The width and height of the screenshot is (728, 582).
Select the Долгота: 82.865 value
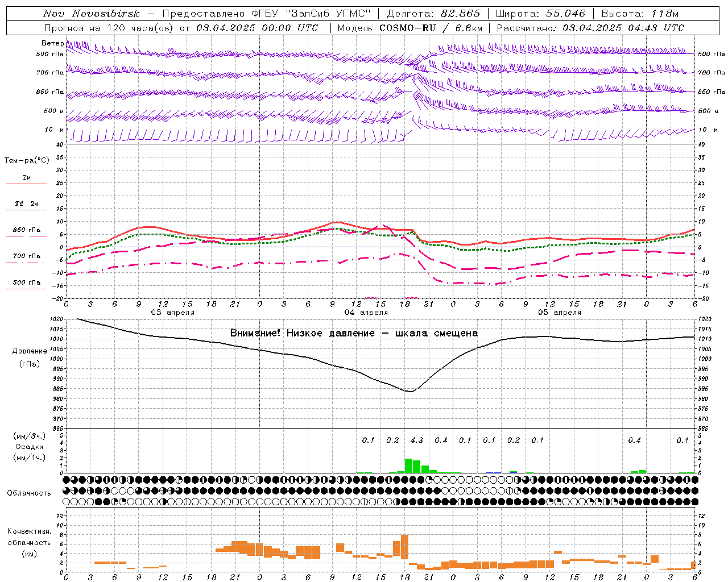433,14
